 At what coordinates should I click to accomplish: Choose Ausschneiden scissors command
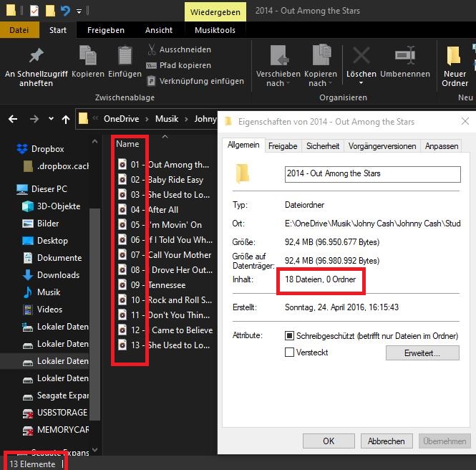point(179,49)
